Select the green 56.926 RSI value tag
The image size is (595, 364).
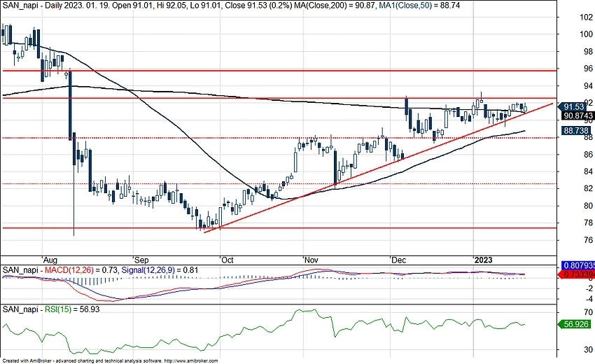pos(575,325)
